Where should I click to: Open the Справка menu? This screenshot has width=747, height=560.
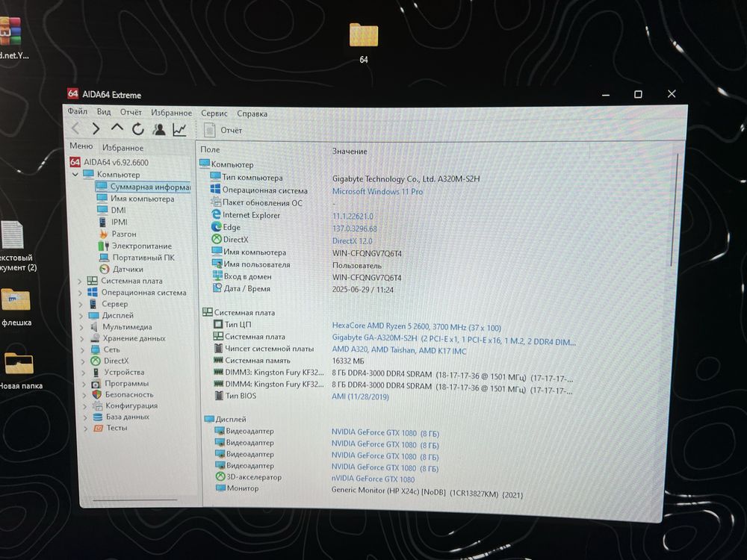[252, 113]
